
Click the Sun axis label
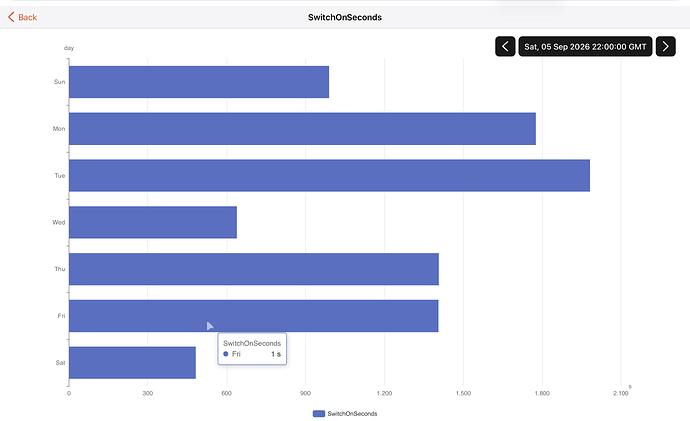tap(59, 82)
